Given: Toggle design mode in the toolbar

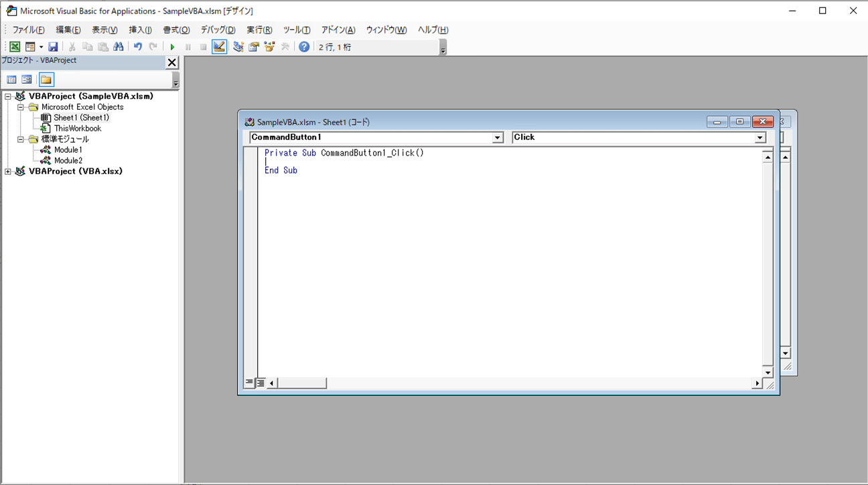Looking at the screenshot, I should [219, 47].
